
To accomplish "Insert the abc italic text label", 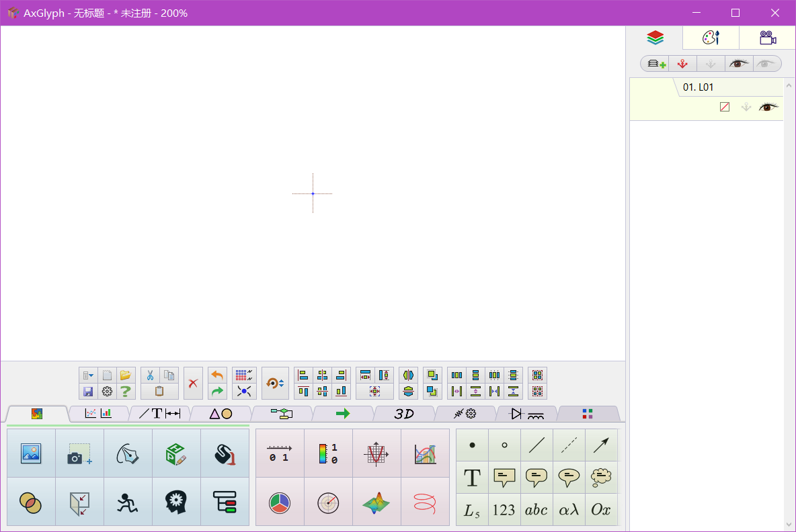I will tap(536, 510).
